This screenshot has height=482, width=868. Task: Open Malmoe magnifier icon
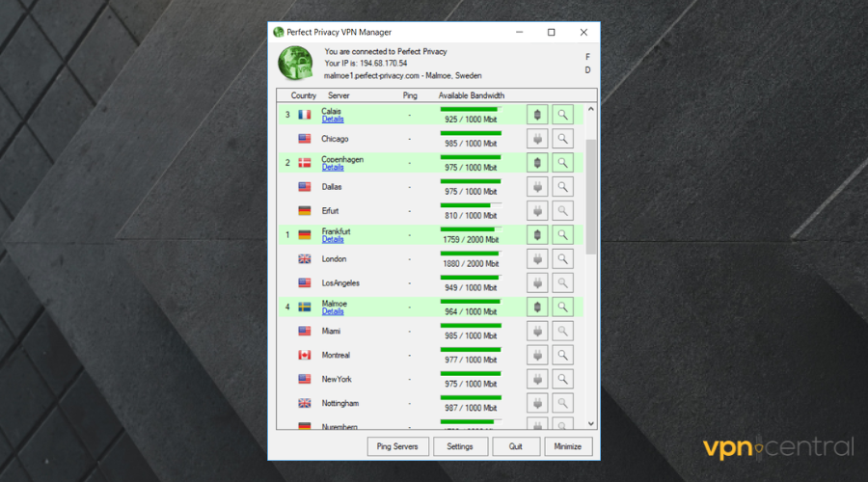(562, 308)
